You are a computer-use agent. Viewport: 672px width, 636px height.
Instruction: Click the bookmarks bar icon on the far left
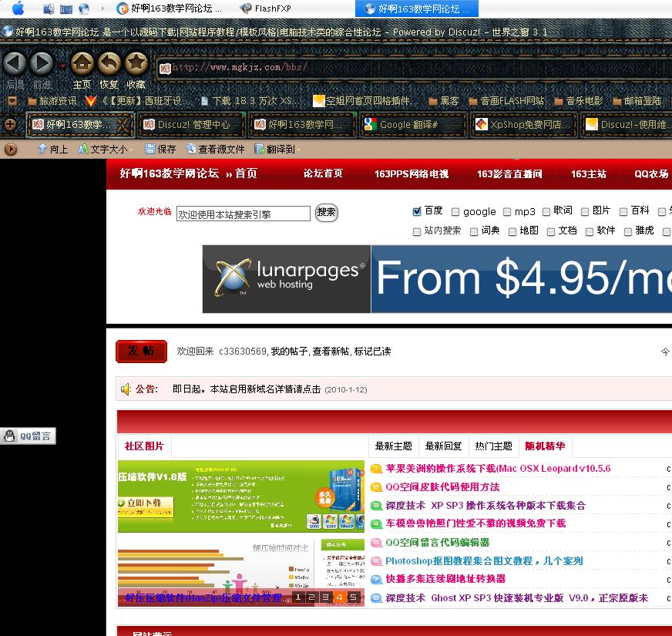(x=12, y=101)
